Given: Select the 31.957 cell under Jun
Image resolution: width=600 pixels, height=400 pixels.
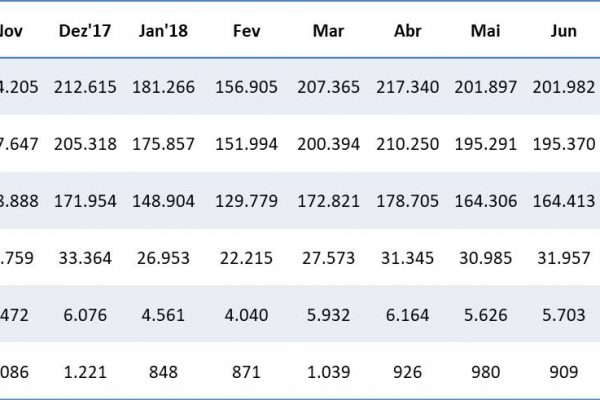Looking at the screenshot, I should 564,259.
